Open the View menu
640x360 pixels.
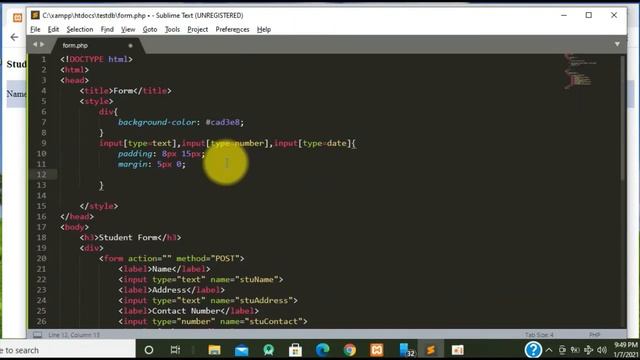(x=128, y=29)
